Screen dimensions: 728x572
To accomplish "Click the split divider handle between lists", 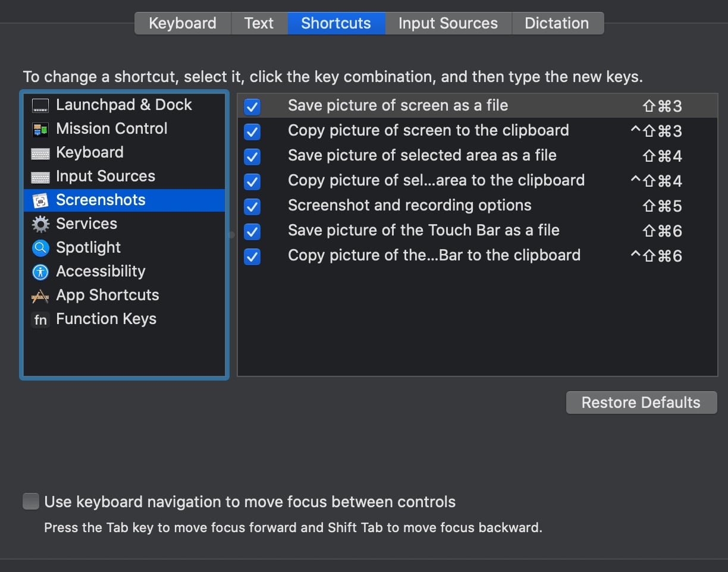I will [x=232, y=235].
